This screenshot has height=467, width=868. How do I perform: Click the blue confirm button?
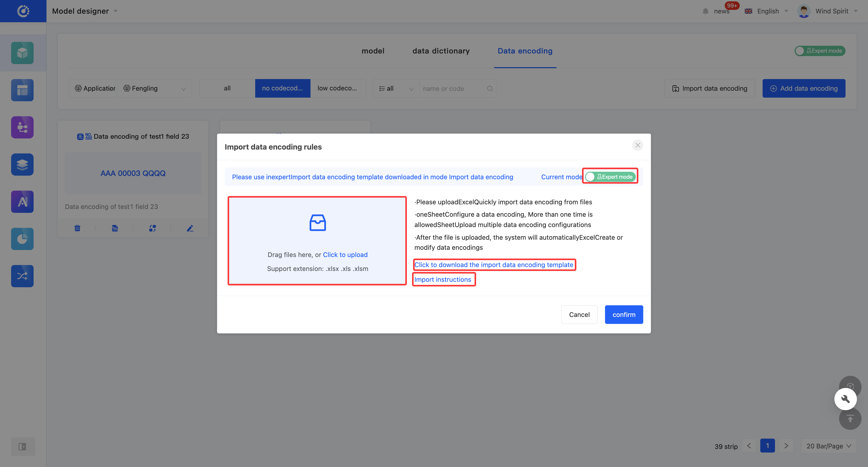624,315
